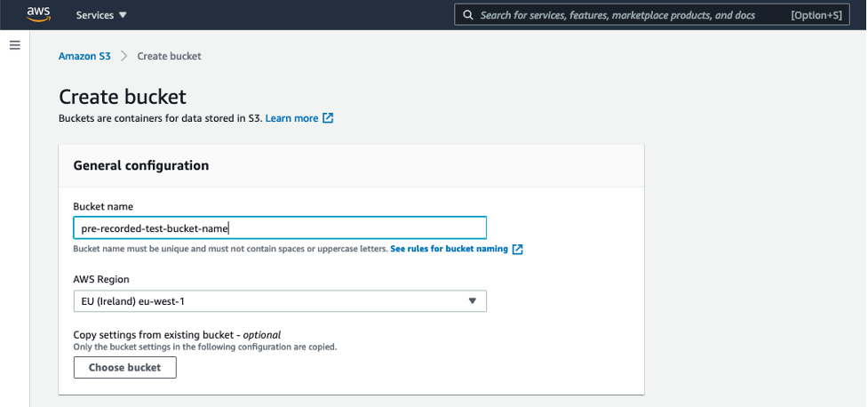Click the search magnifier icon

[467, 15]
